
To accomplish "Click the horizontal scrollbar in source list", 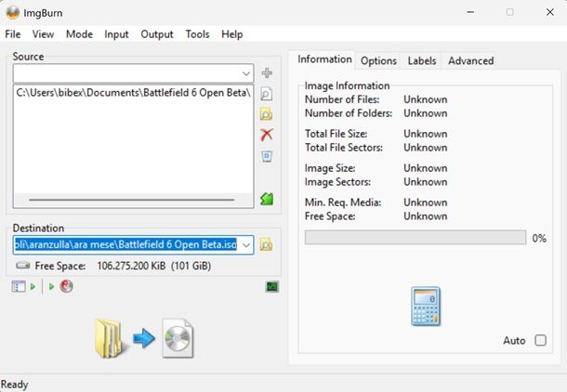I will point(132,200).
